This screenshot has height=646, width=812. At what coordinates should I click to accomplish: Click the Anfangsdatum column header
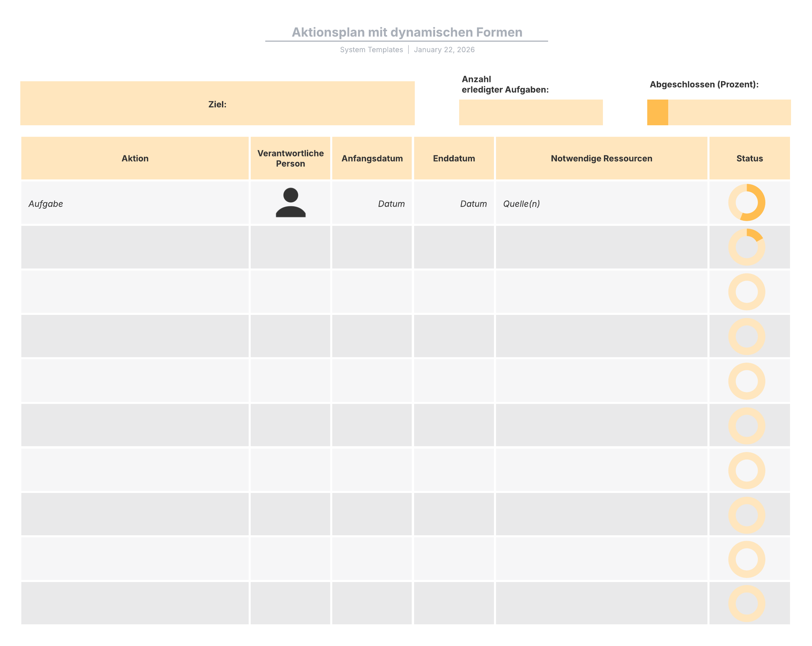click(372, 158)
